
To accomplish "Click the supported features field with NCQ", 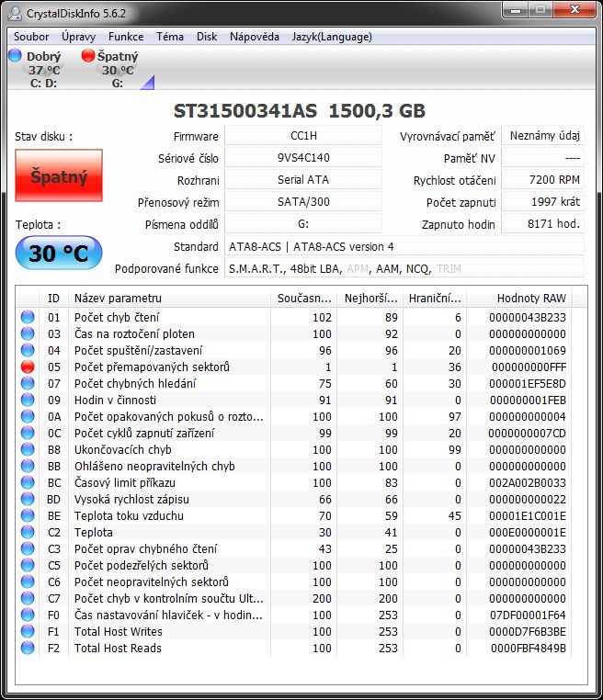I will (404, 268).
